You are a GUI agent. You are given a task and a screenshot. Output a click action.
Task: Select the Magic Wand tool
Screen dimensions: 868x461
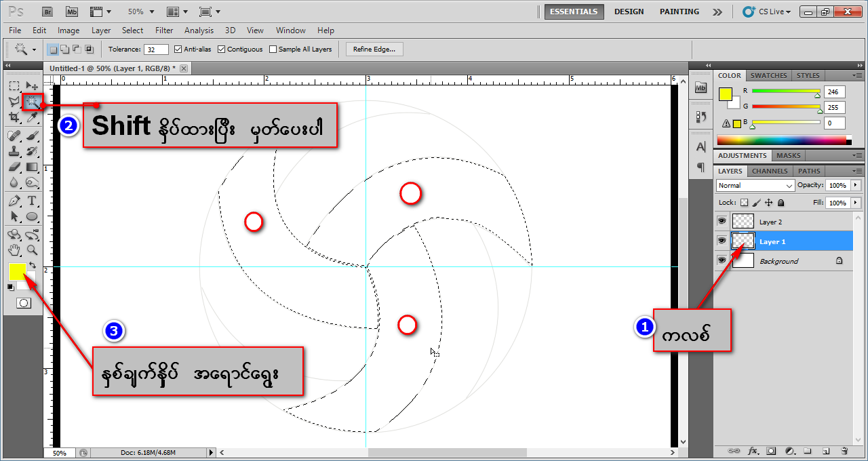click(32, 102)
